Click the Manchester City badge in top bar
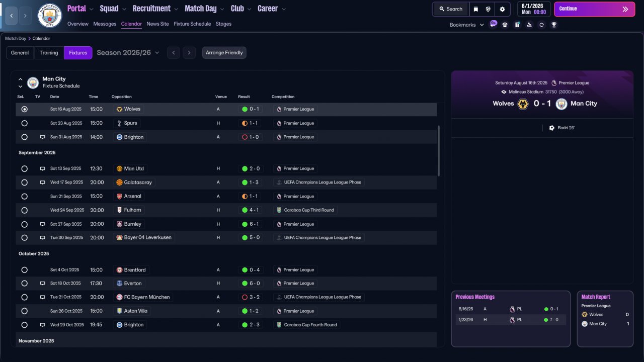Viewport: 644px width, 362px height. pos(50,16)
